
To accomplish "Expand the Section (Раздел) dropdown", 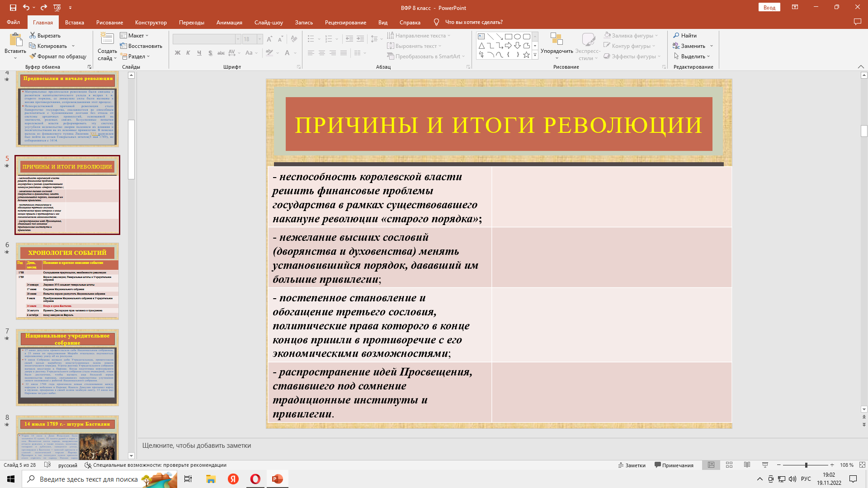I will pos(135,56).
